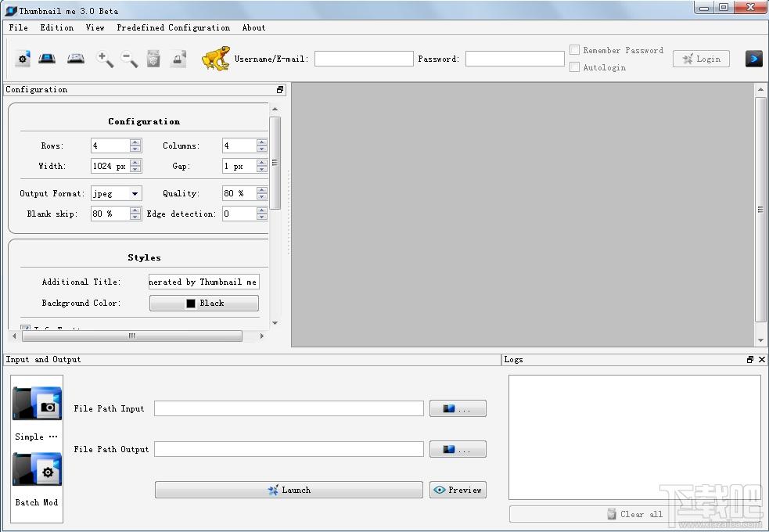
Task: Select the Simple mode camera icon
Action: (x=37, y=404)
